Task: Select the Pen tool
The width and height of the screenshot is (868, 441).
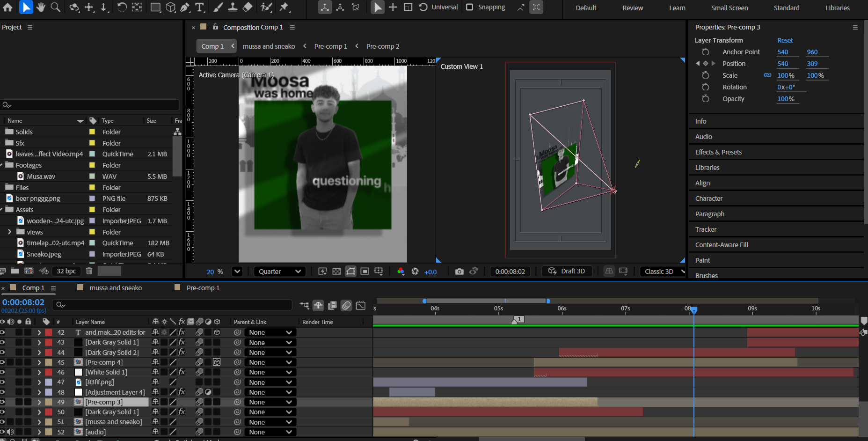Action: 185,7
